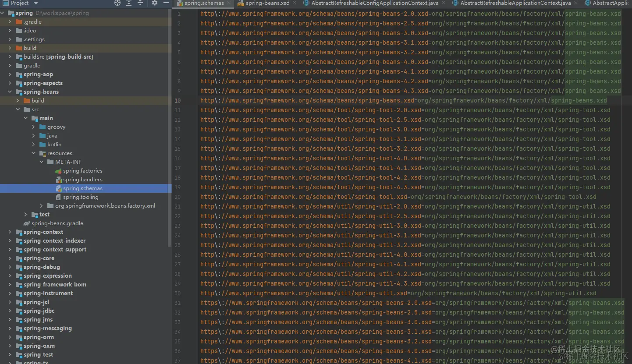Screen dimensions: 632x364
Task: Collapse the spring-beans module node
Action: point(10,92)
